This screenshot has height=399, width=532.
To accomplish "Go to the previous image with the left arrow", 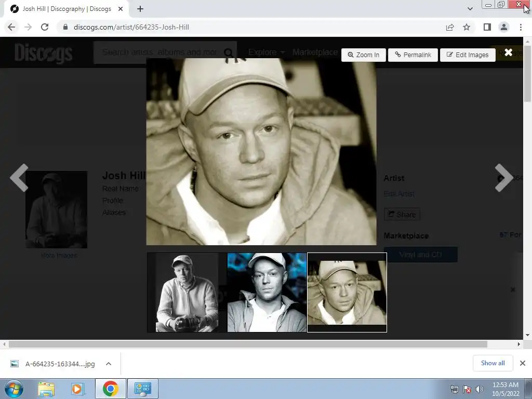I will [19, 178].
